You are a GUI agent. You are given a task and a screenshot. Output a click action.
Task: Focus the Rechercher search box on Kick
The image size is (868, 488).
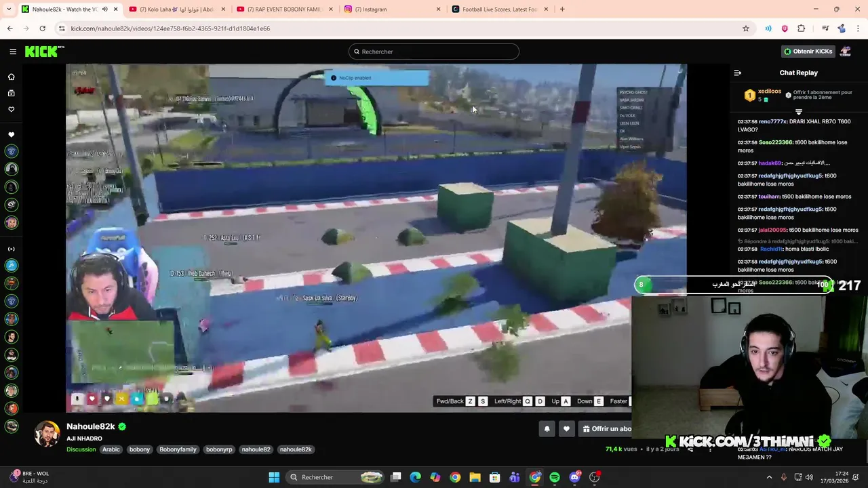(x=434, y=52)
